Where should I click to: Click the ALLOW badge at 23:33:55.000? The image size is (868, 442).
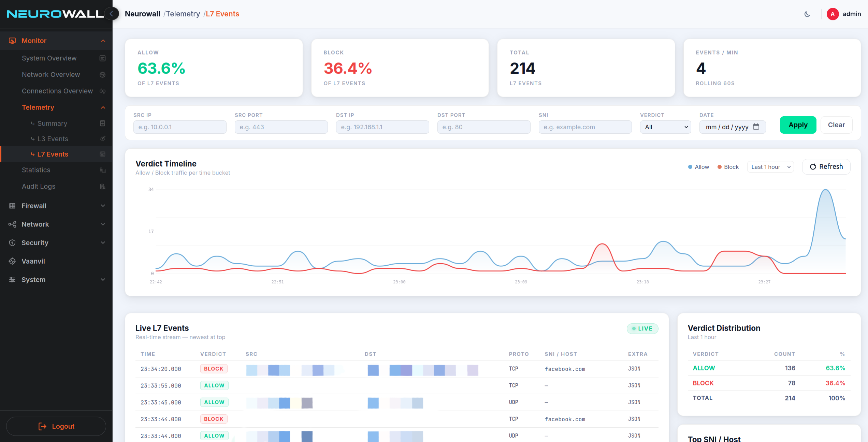pyautogui.click(x=214, y=385)
